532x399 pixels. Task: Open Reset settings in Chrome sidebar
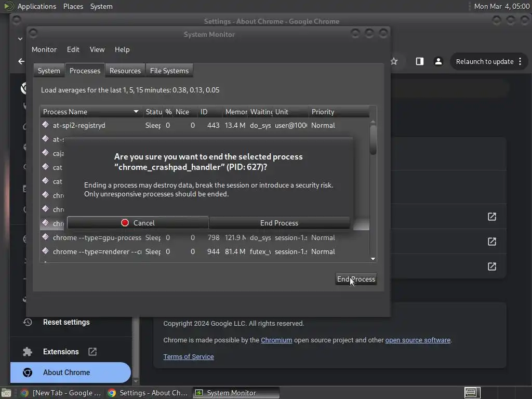coord(66,322)
